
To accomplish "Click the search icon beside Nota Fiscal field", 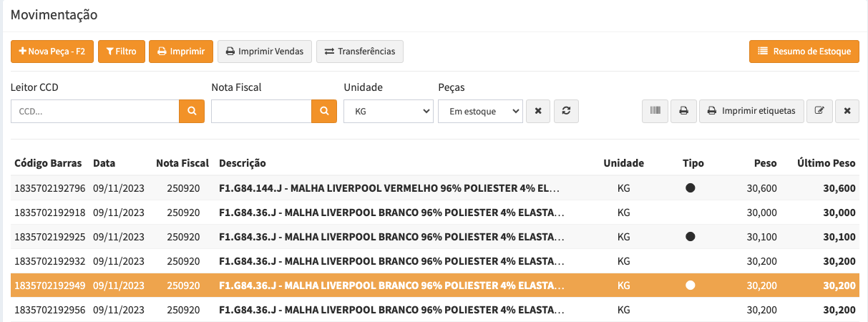I will (323, 111).
